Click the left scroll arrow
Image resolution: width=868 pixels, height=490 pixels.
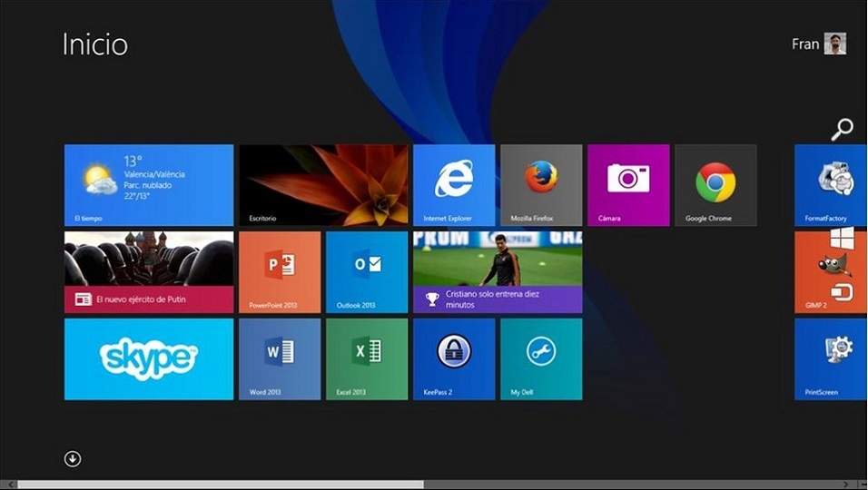(9, 485)
